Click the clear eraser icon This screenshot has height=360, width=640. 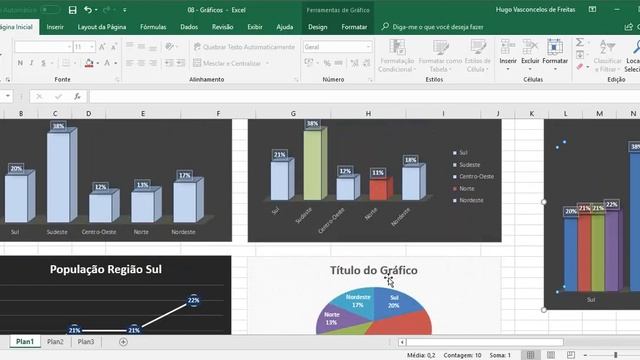[580, 67]
